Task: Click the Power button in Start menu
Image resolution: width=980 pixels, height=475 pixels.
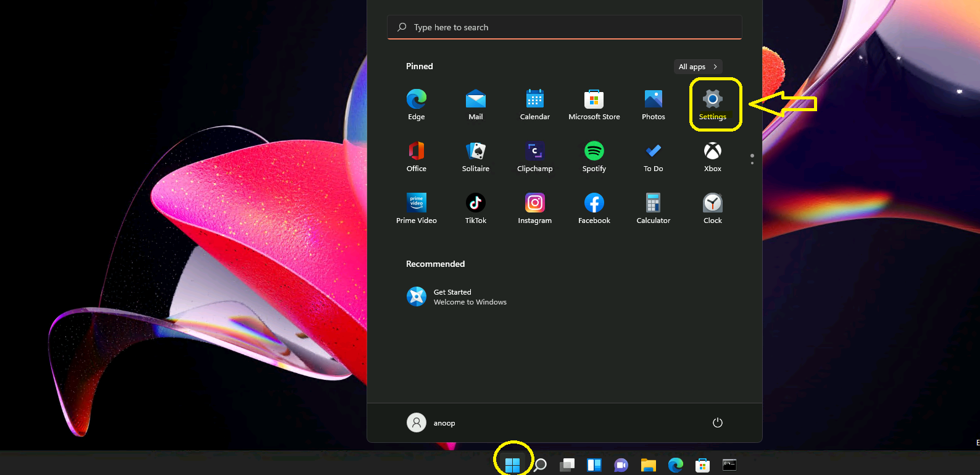Action: [x=718, y=423]
